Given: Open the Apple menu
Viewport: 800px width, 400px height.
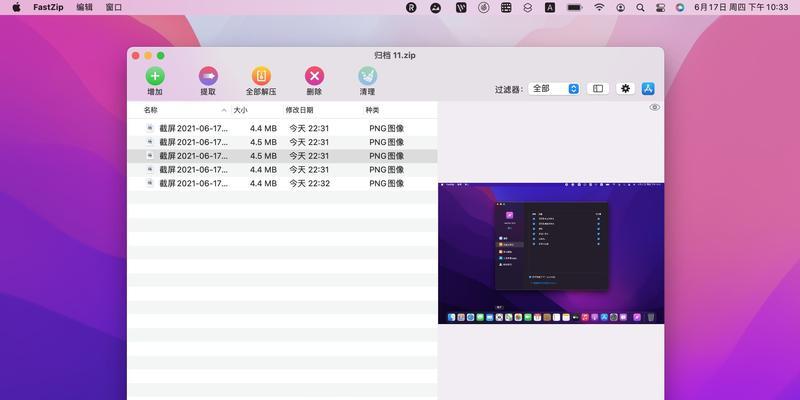Looking at the screenshot, I should [x=16, y=8].
